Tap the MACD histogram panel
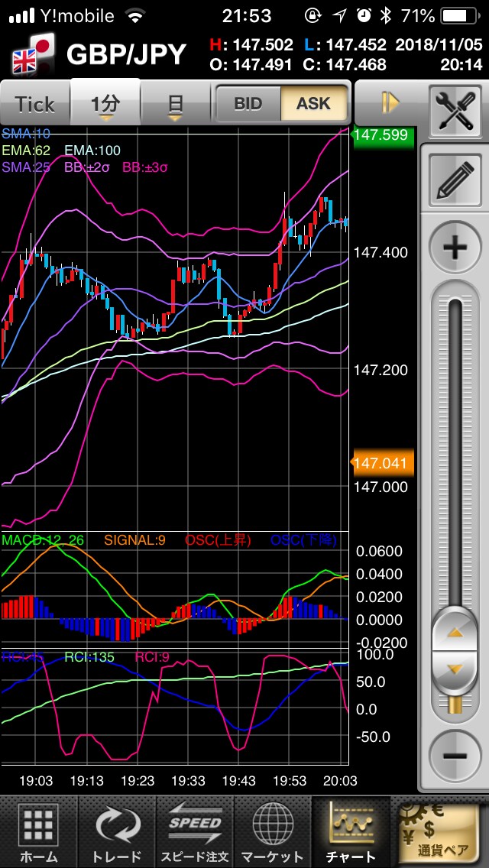This screenshot has width=489, height=868. (175, 590)
